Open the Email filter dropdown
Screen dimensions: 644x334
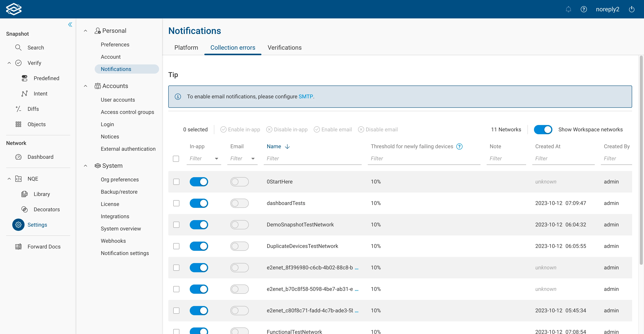253,159
